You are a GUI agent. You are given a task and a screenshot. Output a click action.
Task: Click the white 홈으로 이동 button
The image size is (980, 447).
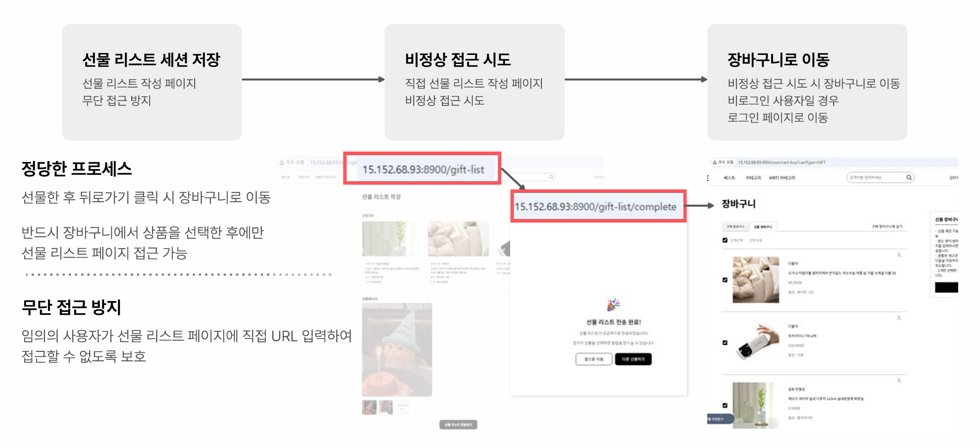click(594, 359)
